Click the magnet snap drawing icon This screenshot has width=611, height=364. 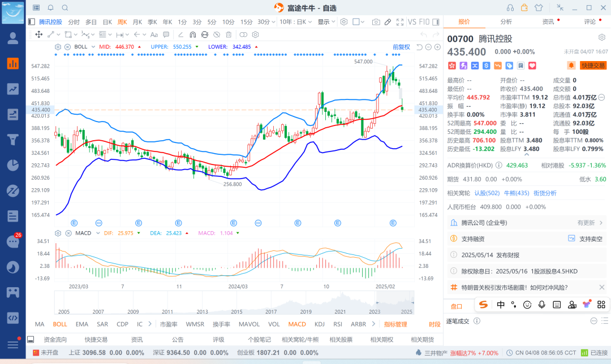(x=192, y=34)
